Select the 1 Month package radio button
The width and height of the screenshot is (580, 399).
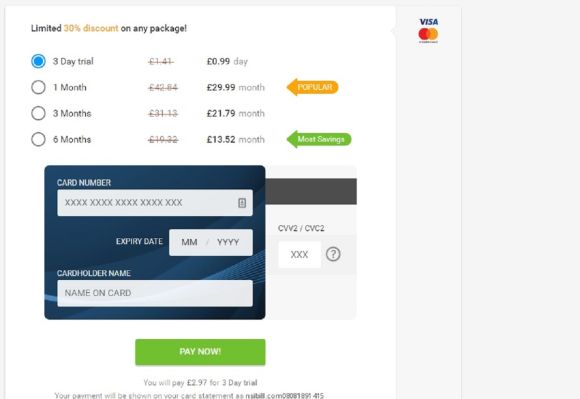coord(38,87)
